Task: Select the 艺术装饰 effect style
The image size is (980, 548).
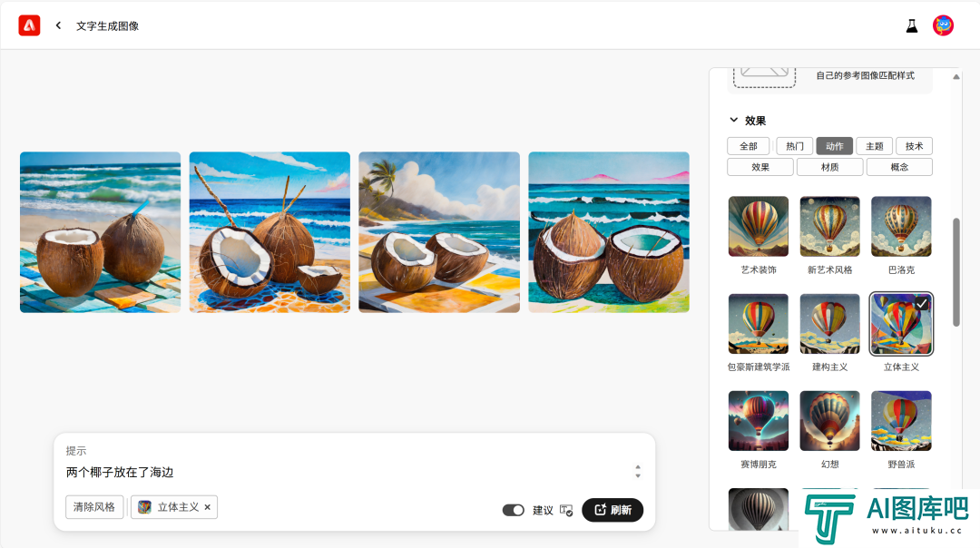Action: coord(758,226)
